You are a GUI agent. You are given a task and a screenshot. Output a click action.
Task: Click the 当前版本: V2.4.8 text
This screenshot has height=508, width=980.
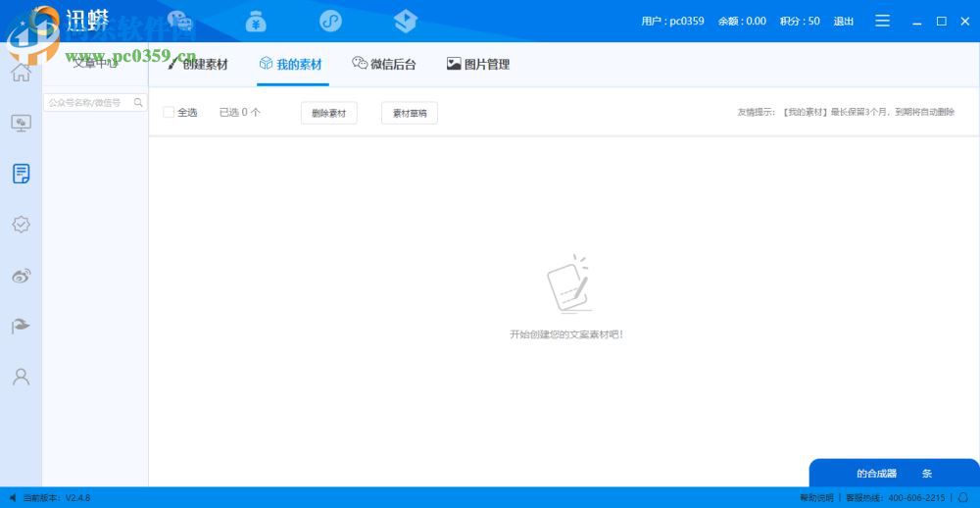pos(56,498)
